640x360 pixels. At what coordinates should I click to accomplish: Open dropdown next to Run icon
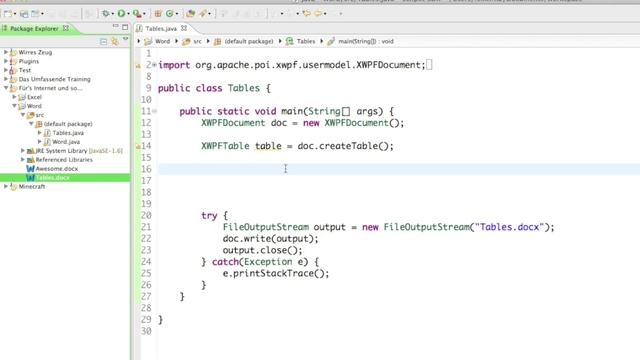[x=129, y=14]
